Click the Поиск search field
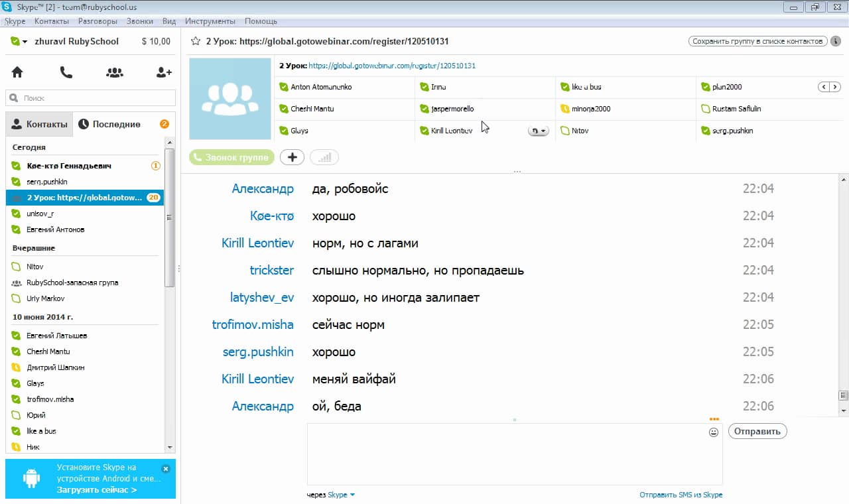The image size is (849, 504). point(91,98)
